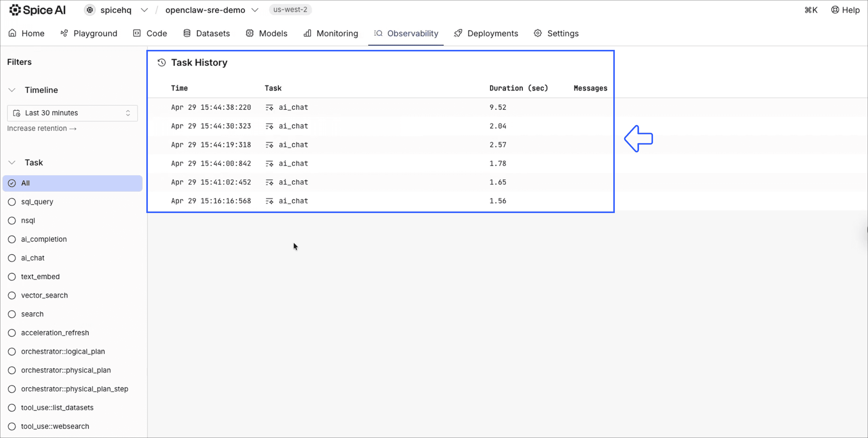Click the ai_chat icon in the 15:44:38:220 row

pyautogui.click(x=269, y=108)
